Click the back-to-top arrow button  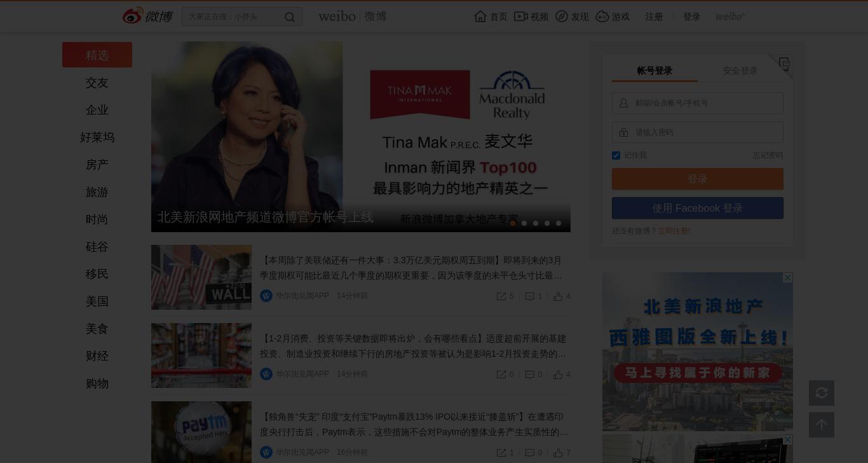[822, 425]
